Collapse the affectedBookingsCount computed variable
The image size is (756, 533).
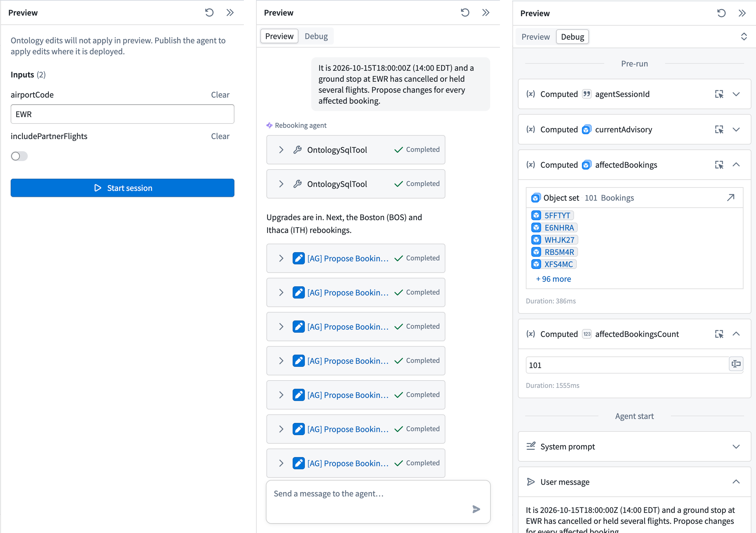[736, 334]
